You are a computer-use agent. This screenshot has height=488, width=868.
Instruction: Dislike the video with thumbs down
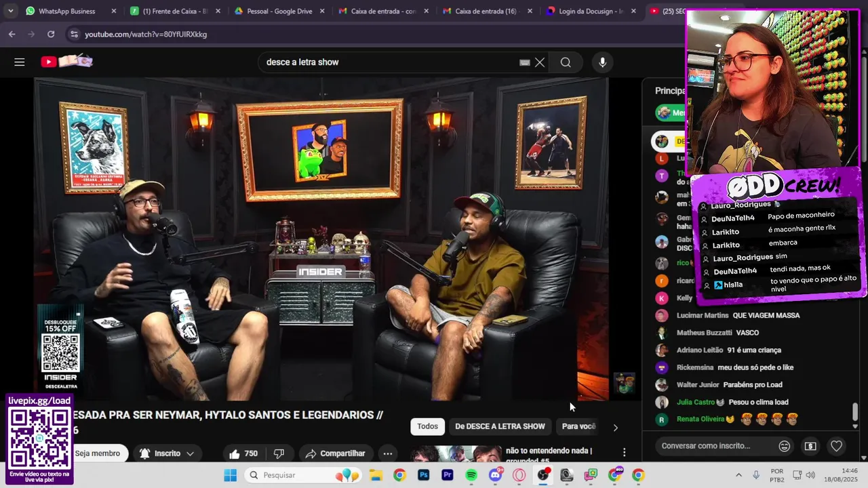(x=279, y=453)
